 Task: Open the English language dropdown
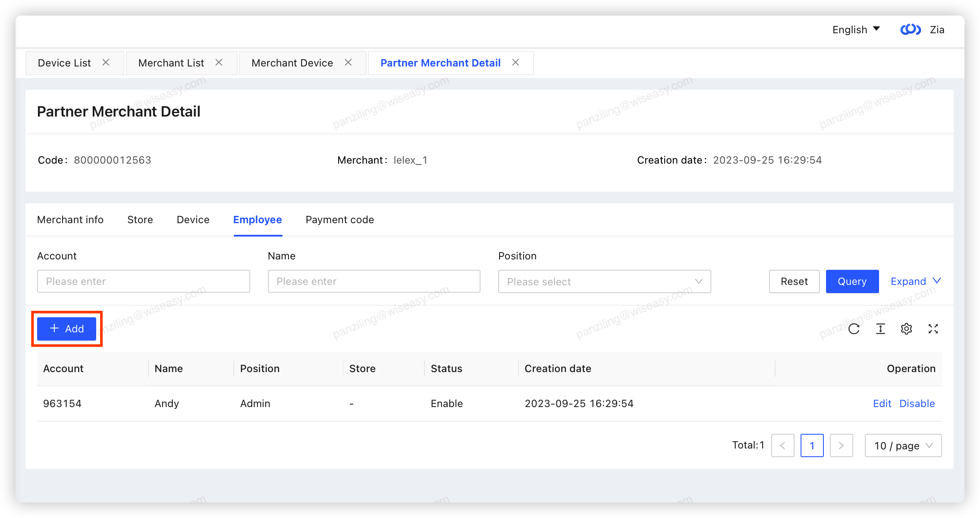click(x=856, y=29)
